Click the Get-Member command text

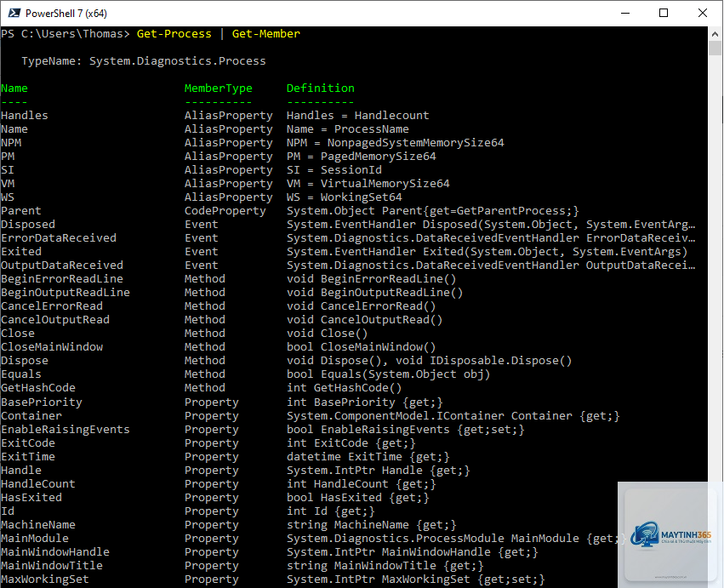click(x=266, y=34)
